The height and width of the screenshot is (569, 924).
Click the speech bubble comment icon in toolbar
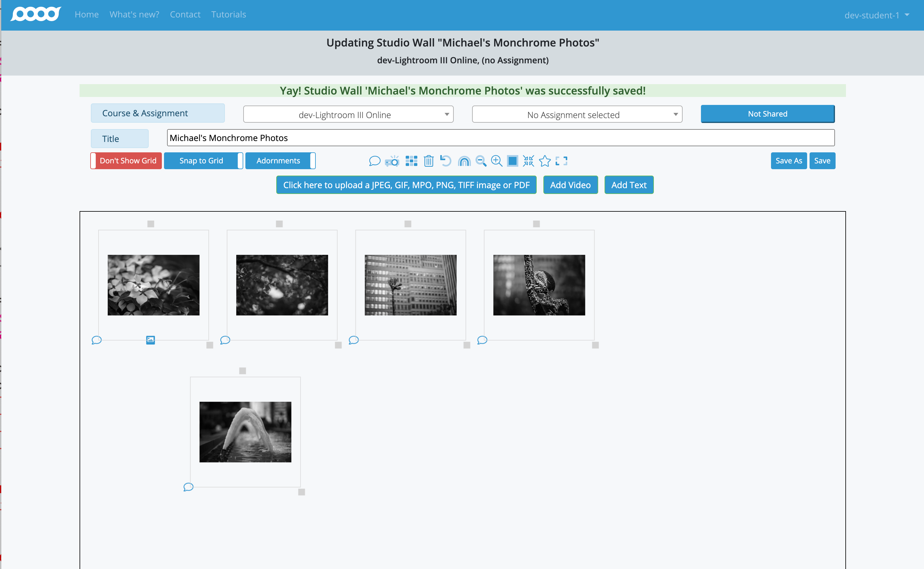pyautogui.click(x=374, y=161)
